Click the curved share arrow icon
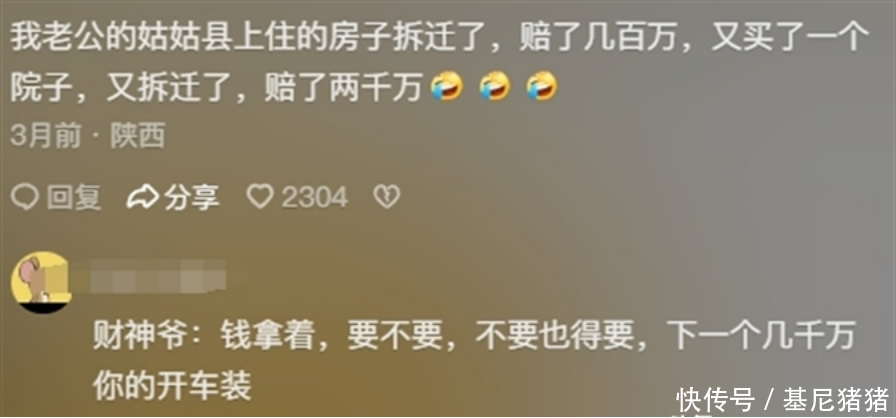The width and height of the screenshot is (896, 418). 143,198
